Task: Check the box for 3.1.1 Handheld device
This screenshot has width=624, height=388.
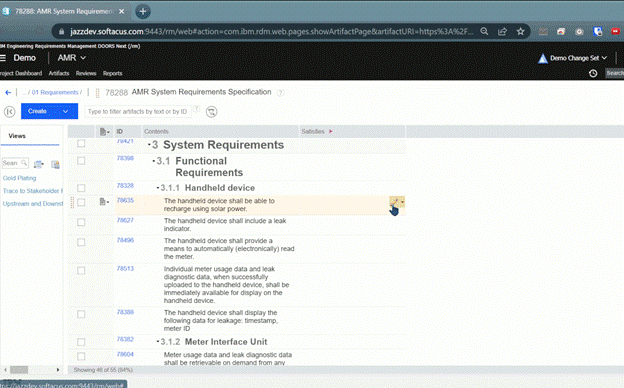Action: (81, 188)
